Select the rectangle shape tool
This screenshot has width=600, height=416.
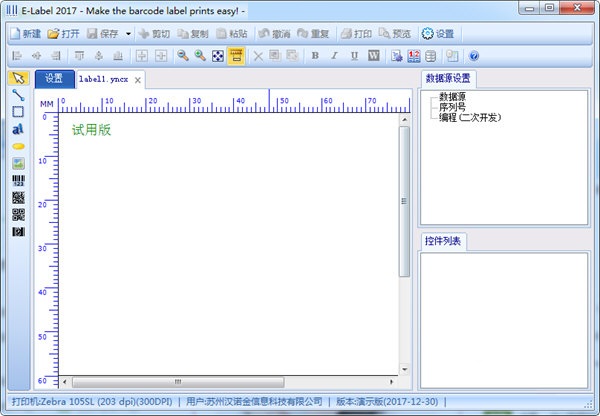17,112
